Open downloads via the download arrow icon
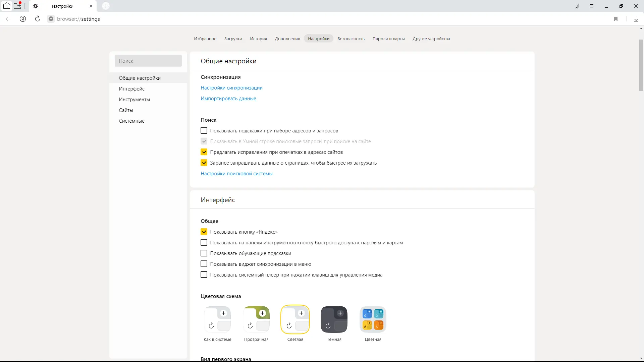Image resolution: width=644 pixels, height=362 pixels. (x=636, y=19)
